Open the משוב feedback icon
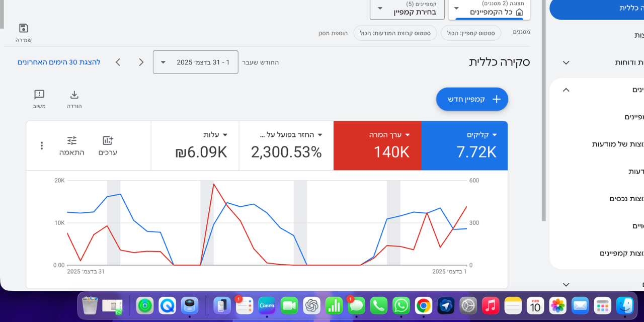The height and width of the screenshot is (322, 644). 39,95
